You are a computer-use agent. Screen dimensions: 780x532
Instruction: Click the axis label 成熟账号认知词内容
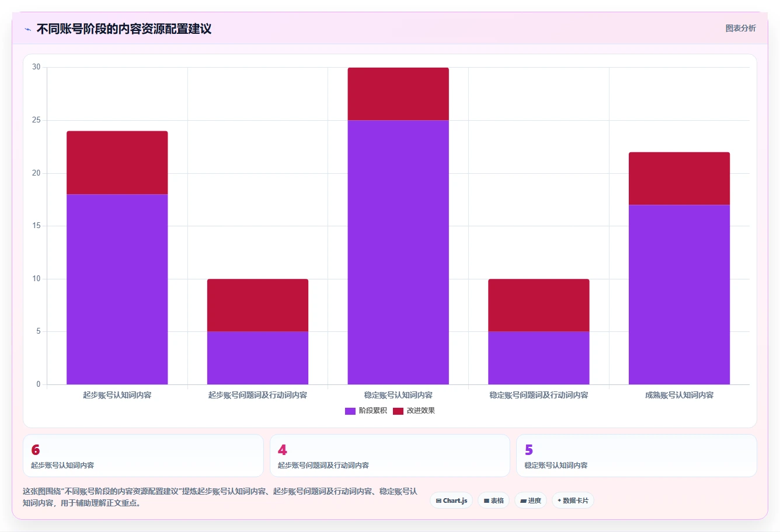click(x=679, y=395)
